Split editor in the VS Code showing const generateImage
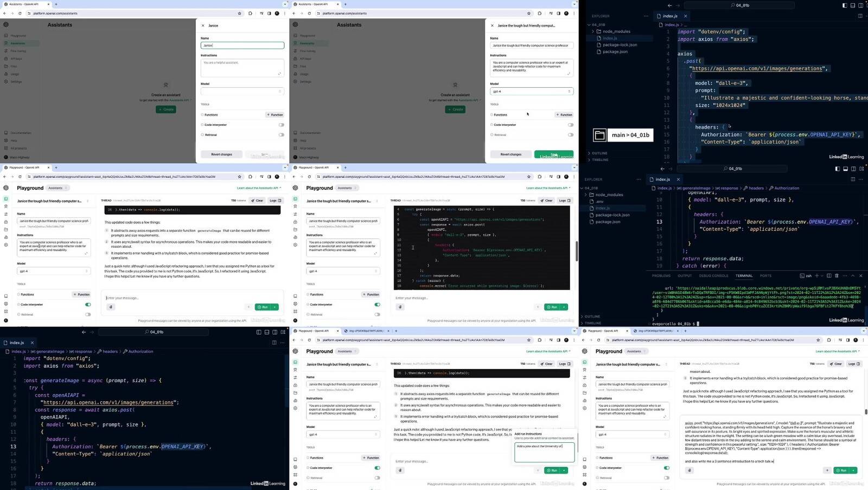Viewport: 868px width, 490px height. (274, 343)
